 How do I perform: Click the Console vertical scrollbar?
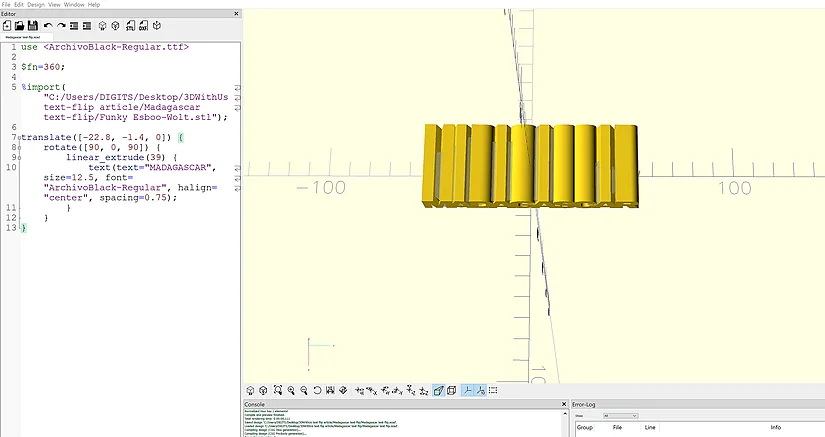click(565, 423)
